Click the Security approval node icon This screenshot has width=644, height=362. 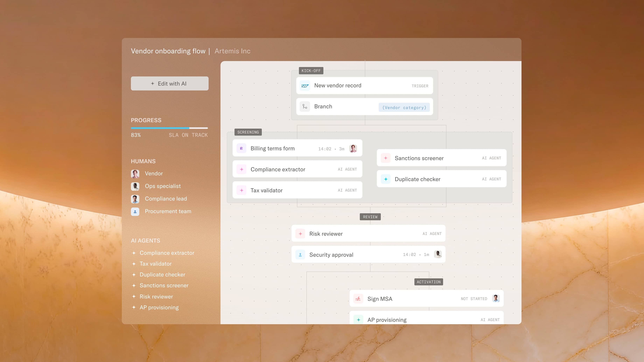click(300, 255)
